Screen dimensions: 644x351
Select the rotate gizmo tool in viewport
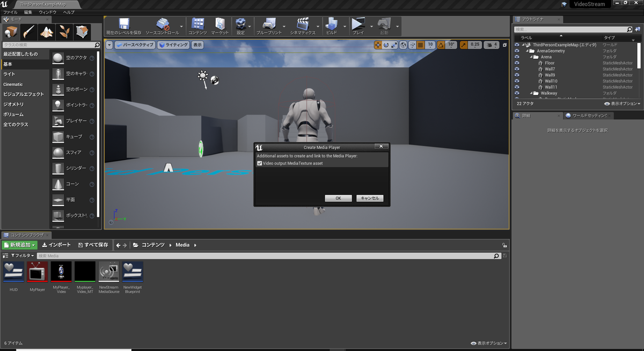pos(386,45)
